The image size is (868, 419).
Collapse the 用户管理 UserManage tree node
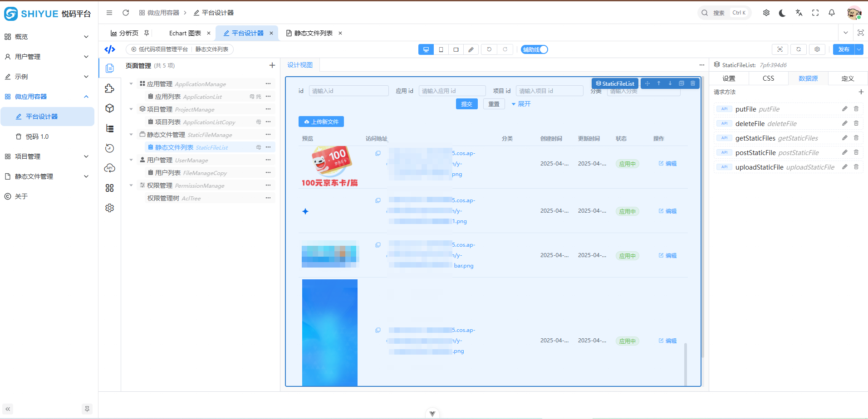pyautogui.click(x=131, y=160)
